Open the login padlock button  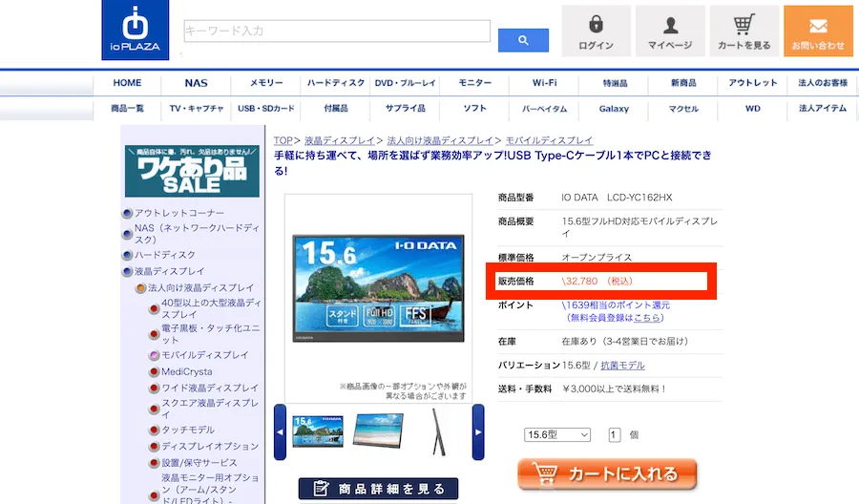click(x=596, y=31)
